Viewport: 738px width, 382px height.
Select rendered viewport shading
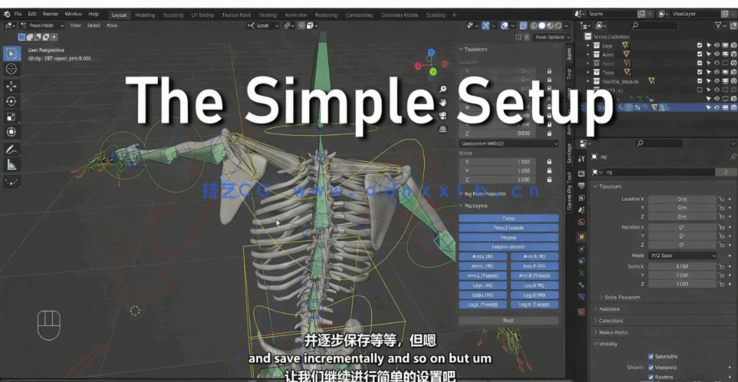pyautogui.click(x=558, y=26)
